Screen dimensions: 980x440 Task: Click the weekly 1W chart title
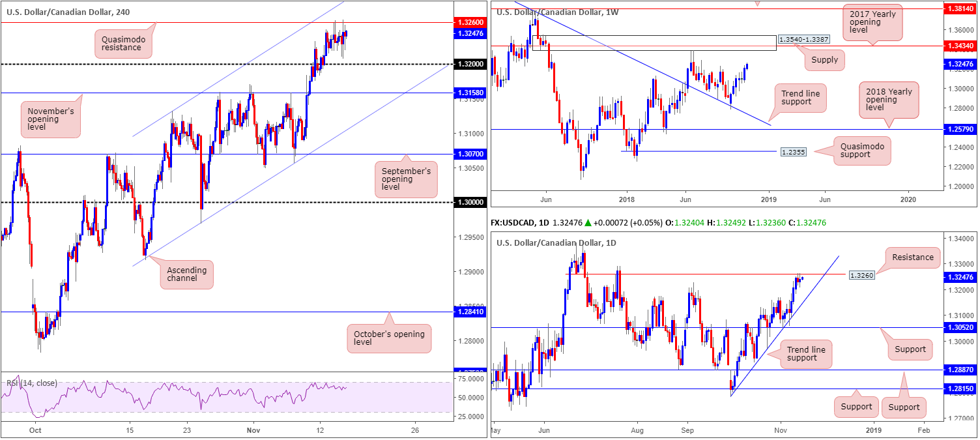click(557, 11)
